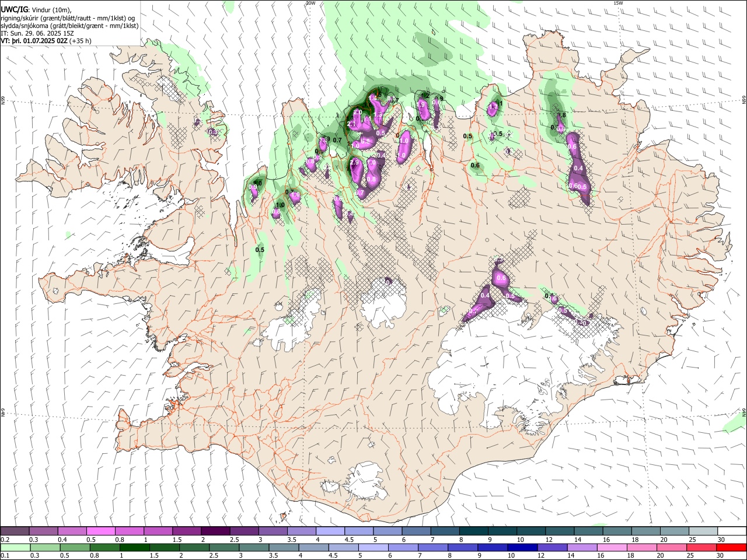The width and height of the screenshot is (747, 560).
Task: Pick upper-row legend swatch starting at 3
Action: pos(273,531)
